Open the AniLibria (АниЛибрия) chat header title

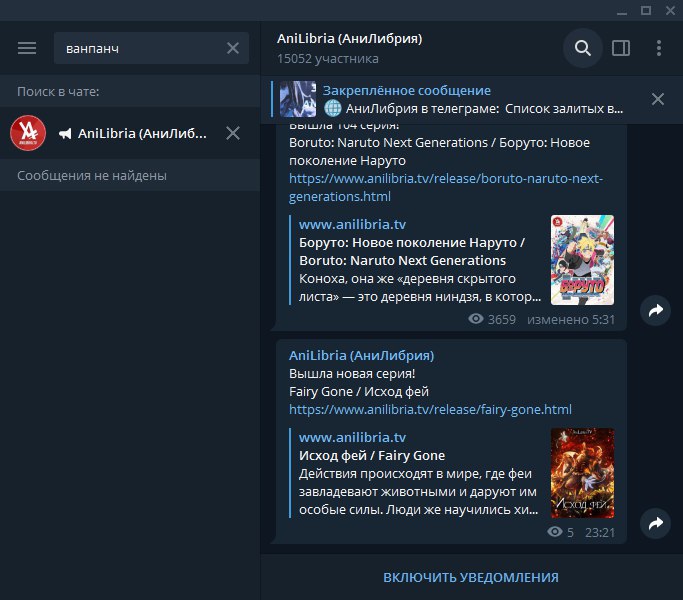tap(349, 39)
